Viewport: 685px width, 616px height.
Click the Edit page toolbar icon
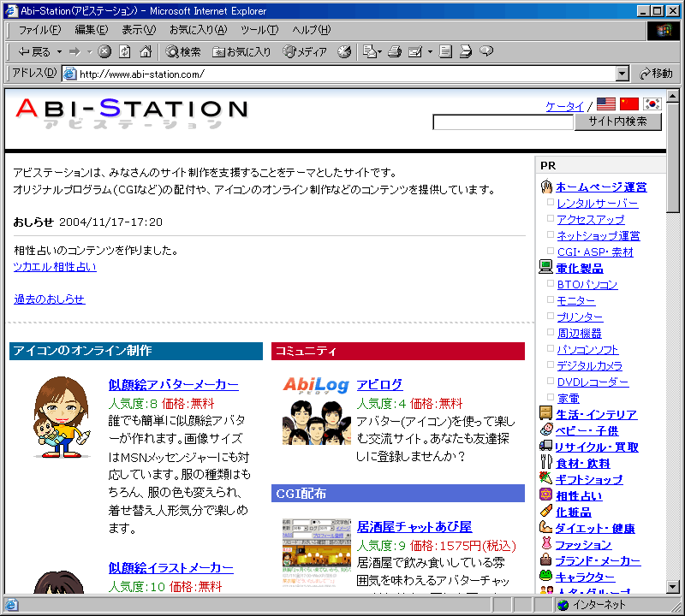[x=415, y=52]
